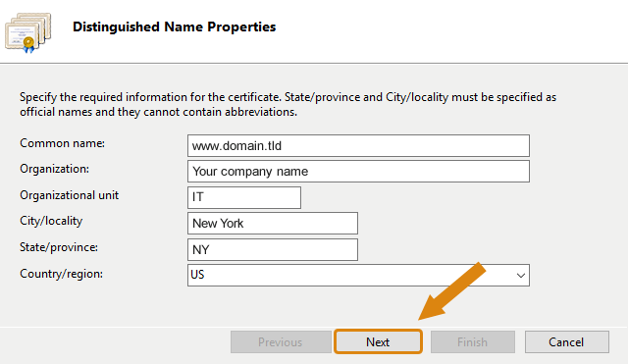The width and height of the screenshot is (628, 364).
Task: Click the Cancel button
Action: [x=567, y=342]
